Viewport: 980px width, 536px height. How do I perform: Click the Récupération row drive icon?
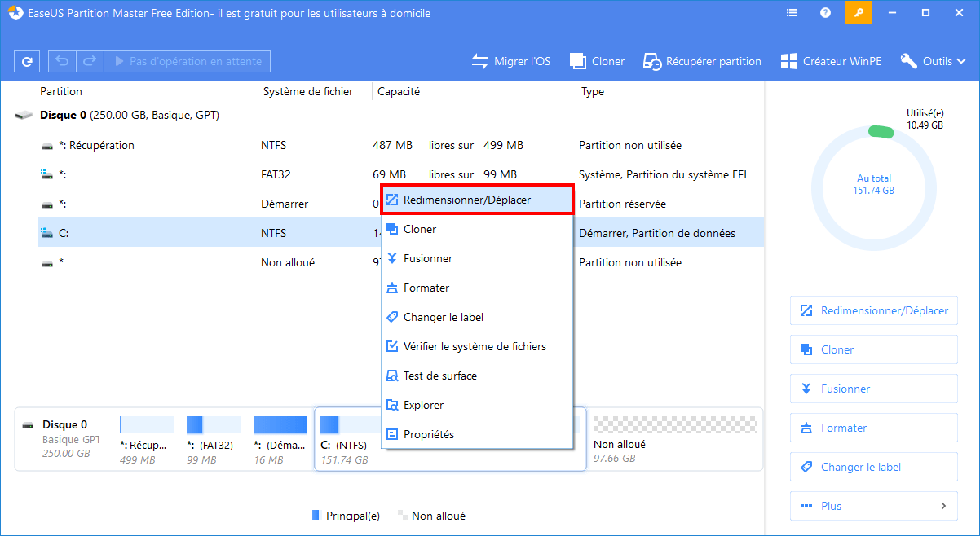click(47, 146)
